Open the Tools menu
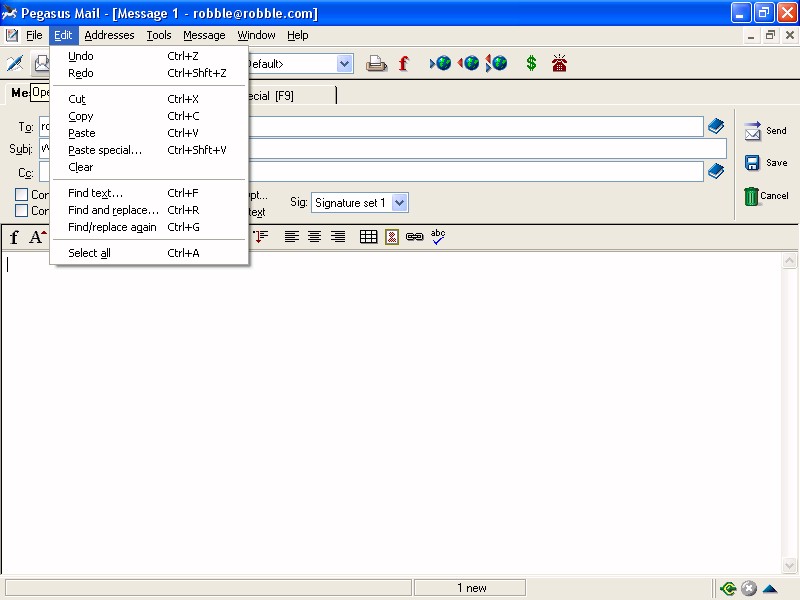800x600 pixels. tap(159, 35)
